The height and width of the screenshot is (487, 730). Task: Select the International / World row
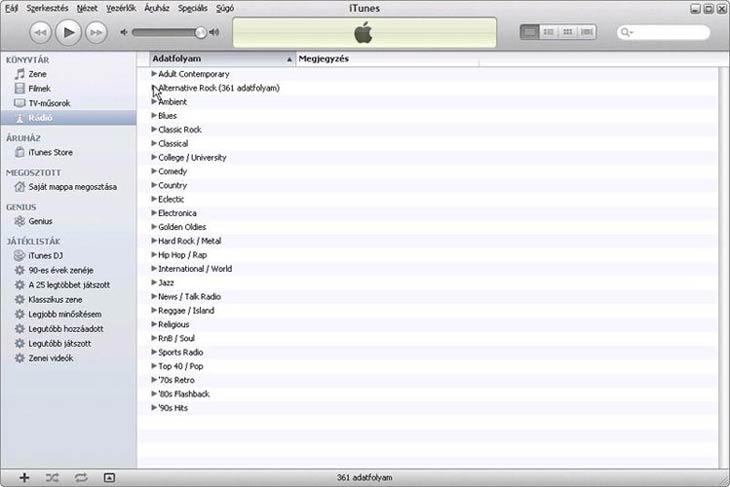click(427, 269)
